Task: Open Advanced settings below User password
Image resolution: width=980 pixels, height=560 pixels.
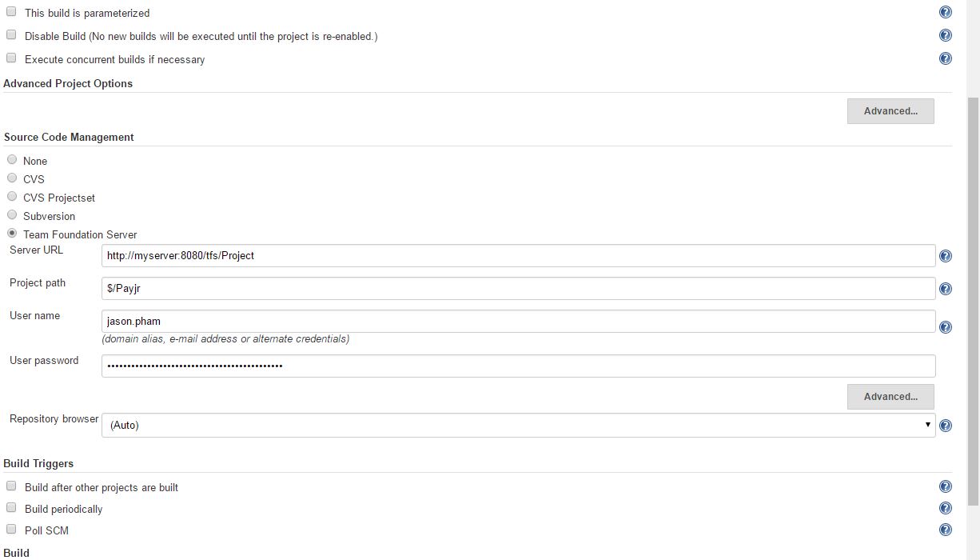Action: tap(890, 397)
